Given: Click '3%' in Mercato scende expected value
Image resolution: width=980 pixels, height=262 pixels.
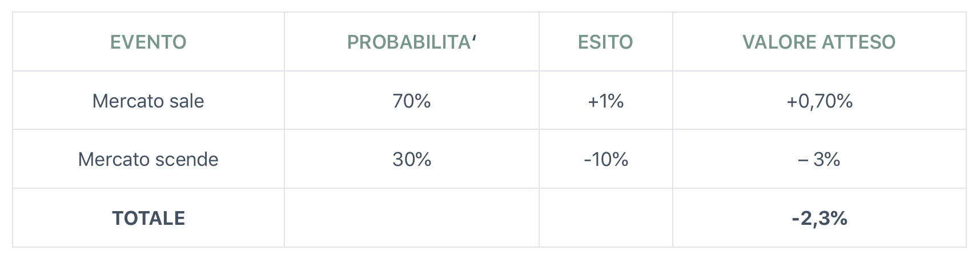Looking at the screenshot, I should pos(827,159).
